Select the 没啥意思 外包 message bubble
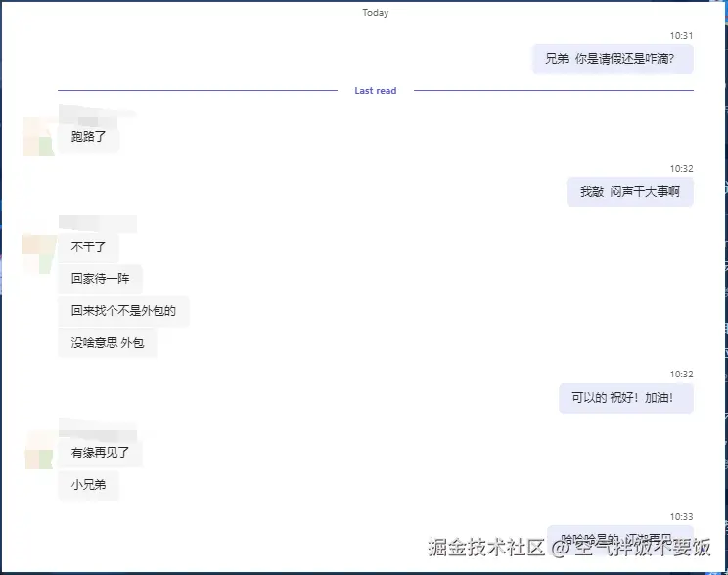728x575 pixels. click(x=107, y=343)
